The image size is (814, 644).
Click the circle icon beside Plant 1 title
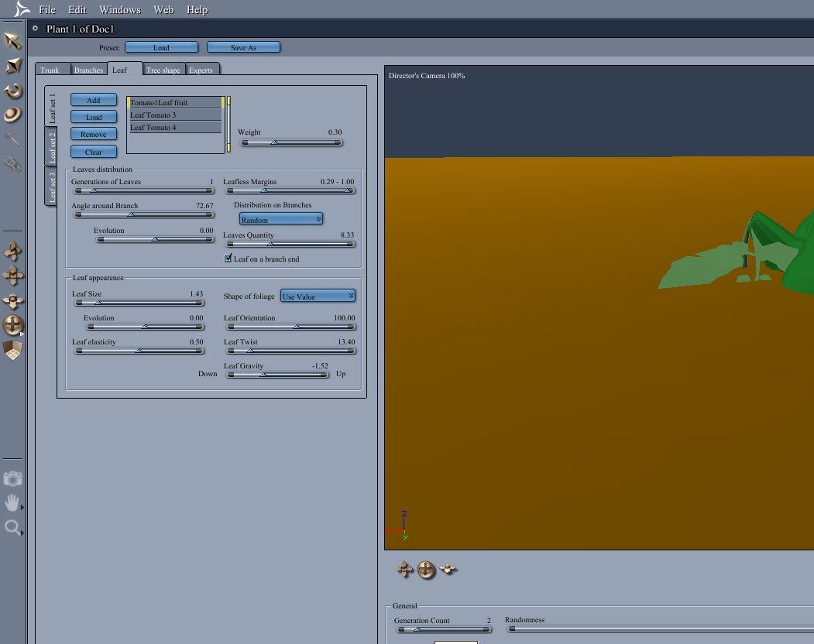click(x=36, y=29)
